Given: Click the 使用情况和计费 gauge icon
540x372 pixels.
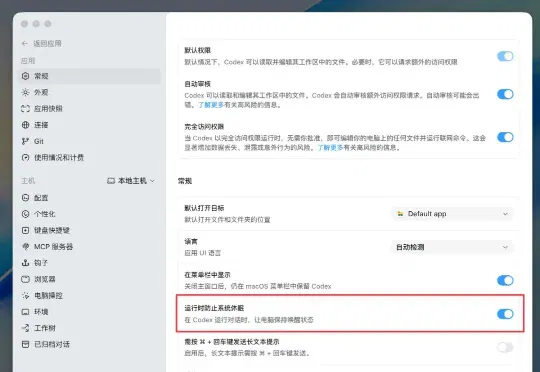Looking at the screenshot, I should 25,158.
